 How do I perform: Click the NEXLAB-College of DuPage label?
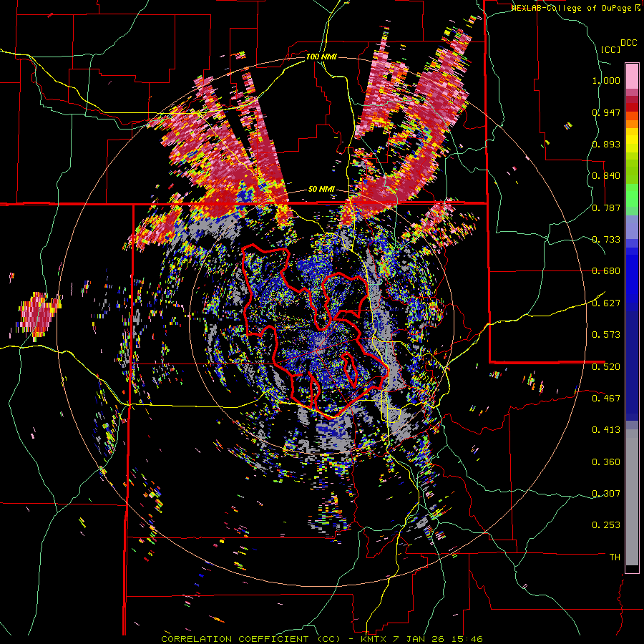pyautogui.click(x=572, y=8)
